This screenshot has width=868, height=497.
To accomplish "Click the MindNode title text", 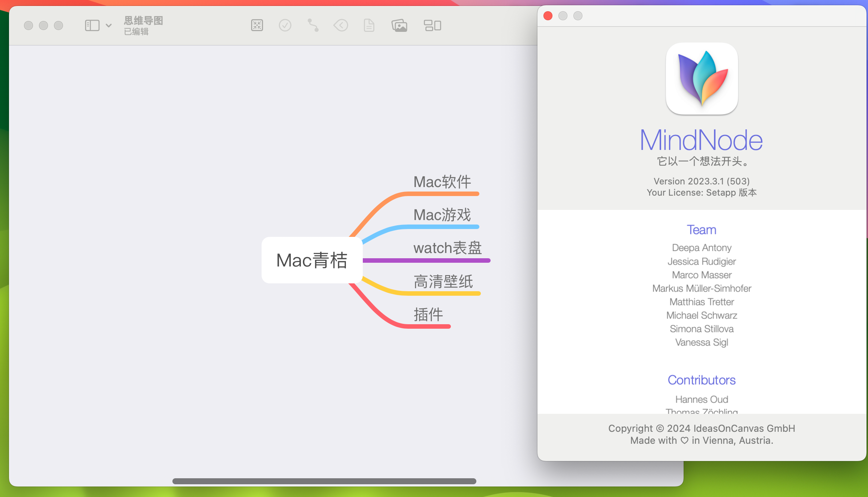I will coord(702,140).
